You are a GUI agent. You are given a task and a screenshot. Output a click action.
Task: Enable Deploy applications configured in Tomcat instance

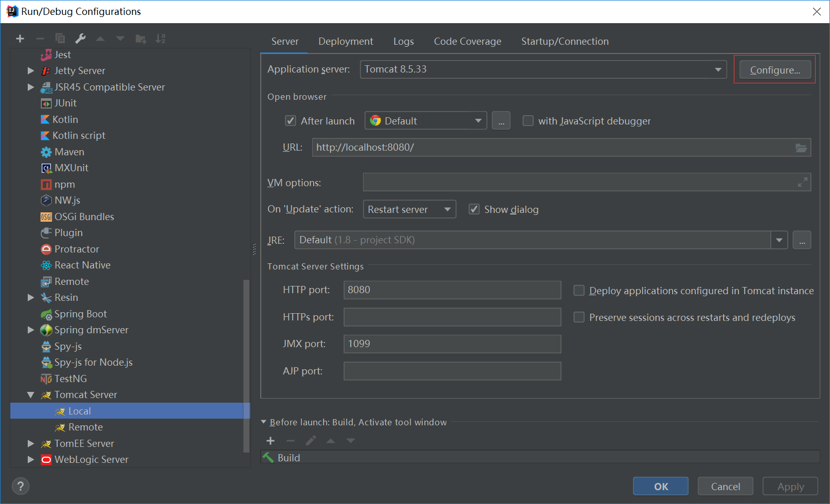point(579,291)
